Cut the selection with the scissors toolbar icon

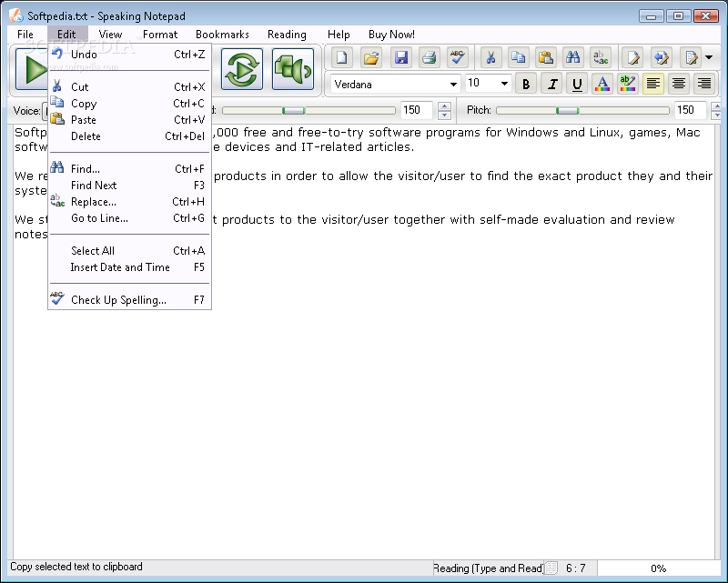click(490, 57)
